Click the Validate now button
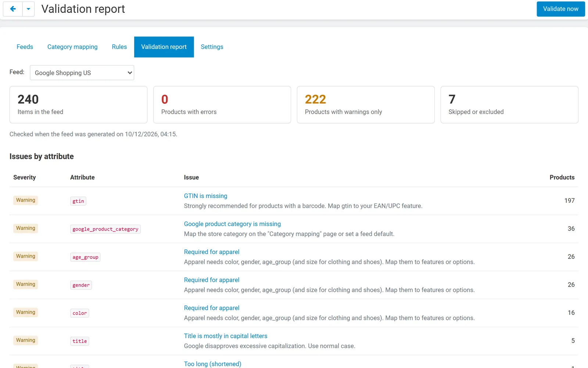This screenshot has height=368, width=588. (560, 9)
